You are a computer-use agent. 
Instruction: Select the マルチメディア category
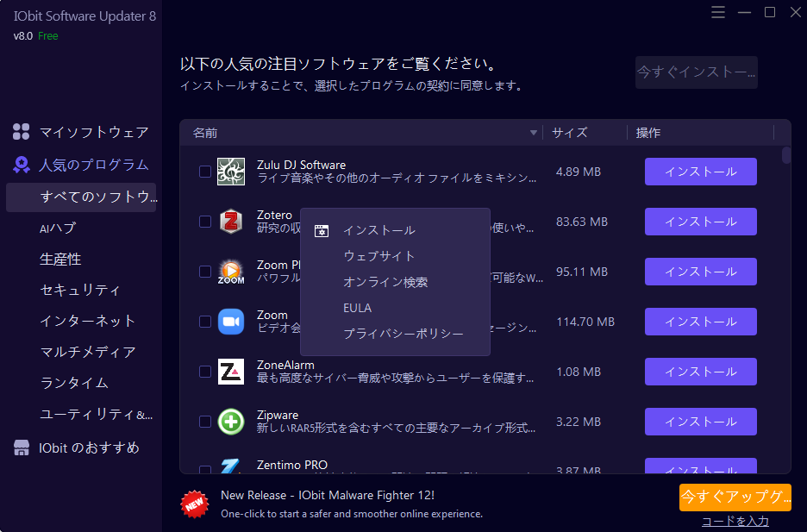(87, 352)
